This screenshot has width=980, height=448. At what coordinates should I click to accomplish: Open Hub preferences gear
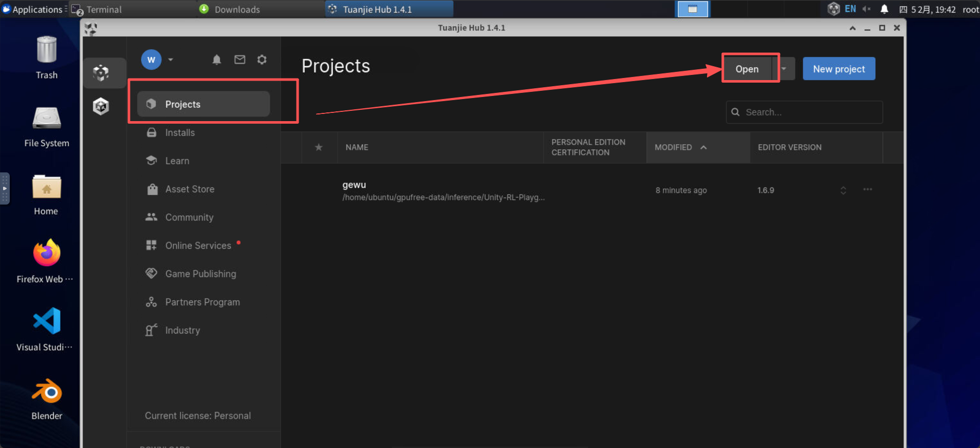coord(262,60)
